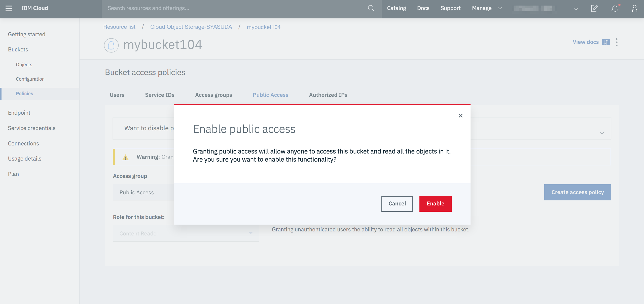
Task: Close the Enable public access dialog
Action: click(x=461, y=115)
